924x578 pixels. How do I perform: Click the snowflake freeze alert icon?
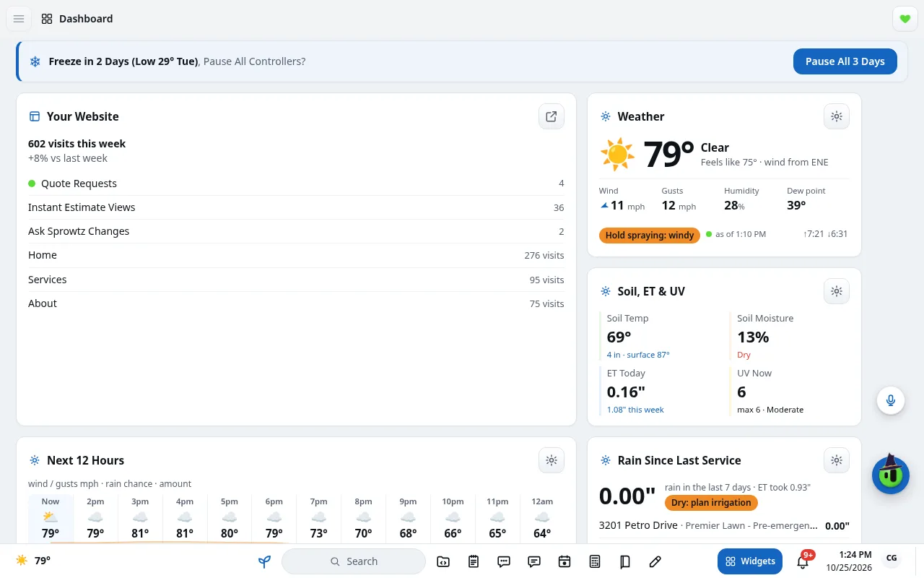point(35,61)
